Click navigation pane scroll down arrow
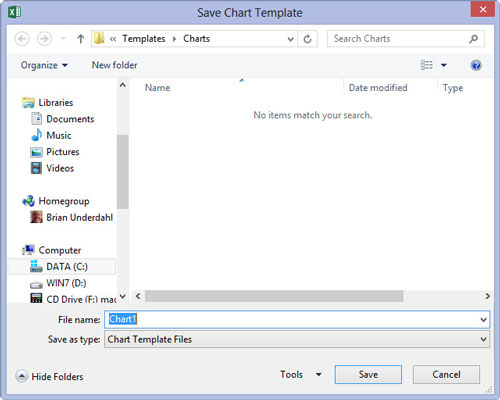 pos(123,296)
